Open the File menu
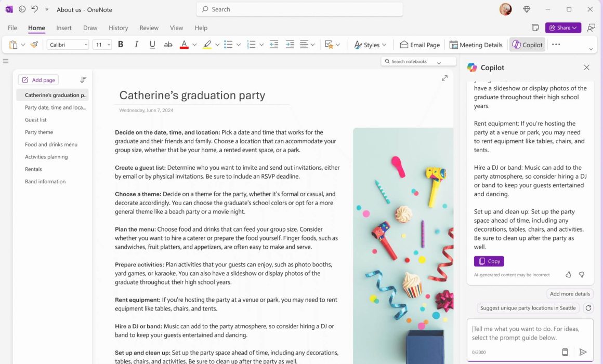The width and height of the screenshot is (603, 364). click(12, 28)
